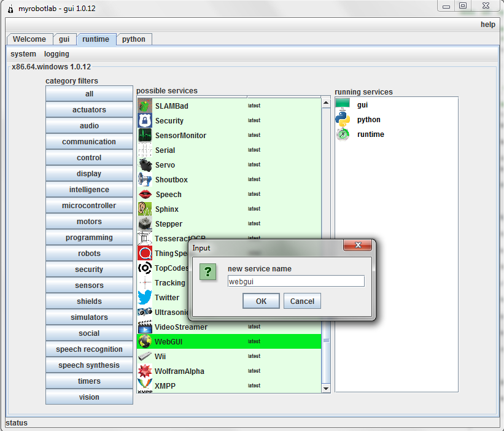Click the running python service icon

tap(343, 120)
